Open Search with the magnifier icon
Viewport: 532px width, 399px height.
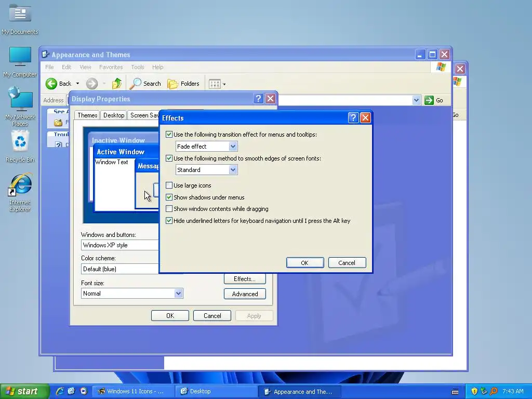coord(136,84)
